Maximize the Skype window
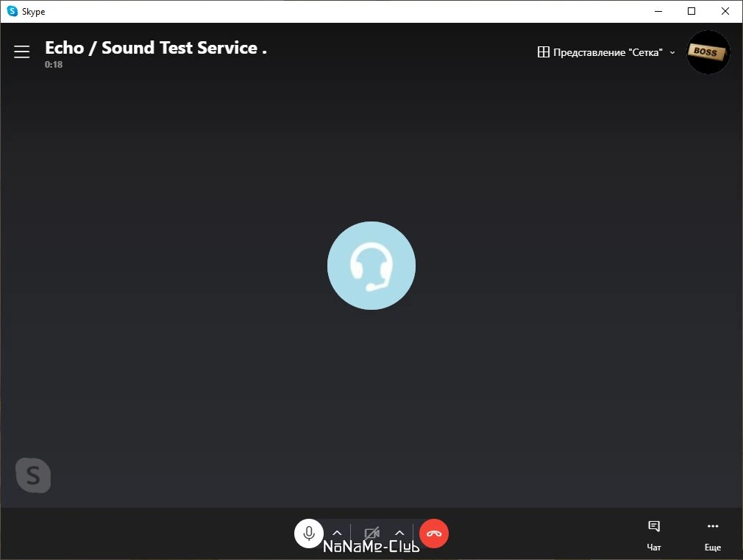The height and width of the screenshot is (560, 743). [692, 11]
